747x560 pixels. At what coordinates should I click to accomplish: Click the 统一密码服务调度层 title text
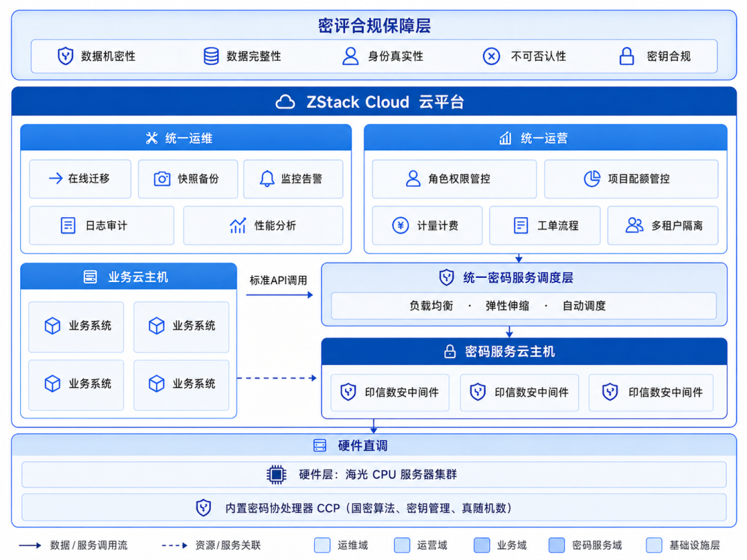[518, 278]
